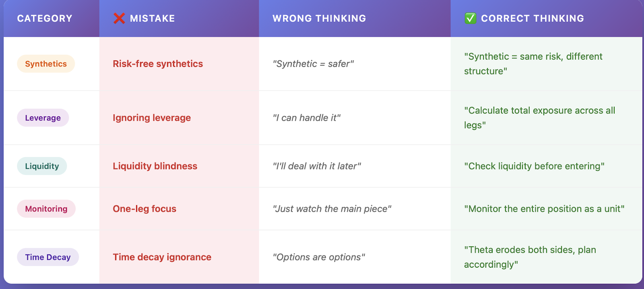Click the CATEGORY column header
Screen dimensions: 644x289
click(45, 19)
